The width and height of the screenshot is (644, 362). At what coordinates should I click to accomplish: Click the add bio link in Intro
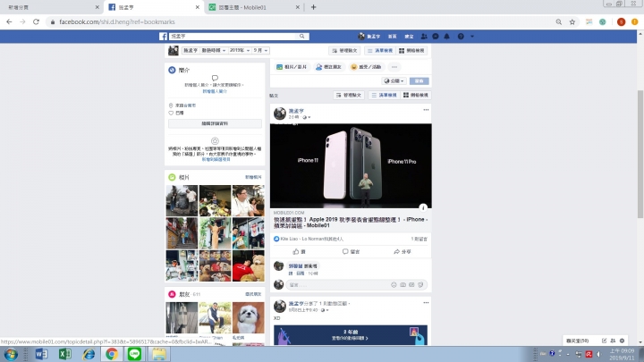point(215,91)
